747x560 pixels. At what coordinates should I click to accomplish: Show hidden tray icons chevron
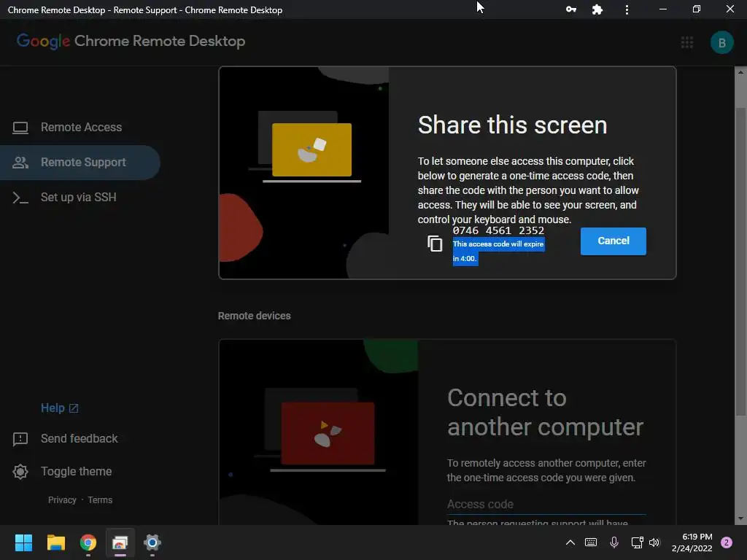coord(570,542)
